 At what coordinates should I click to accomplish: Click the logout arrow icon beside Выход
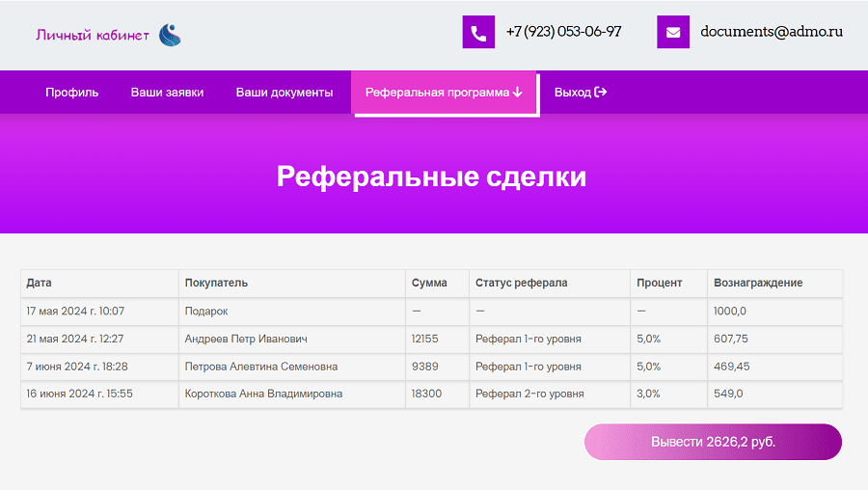(x=601, y=93)
